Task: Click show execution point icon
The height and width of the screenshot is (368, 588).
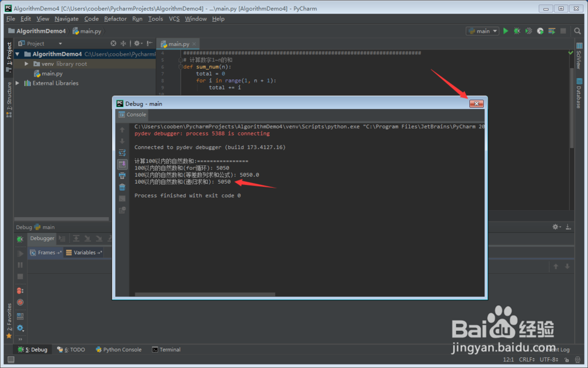Action: [x=62, y=238]
